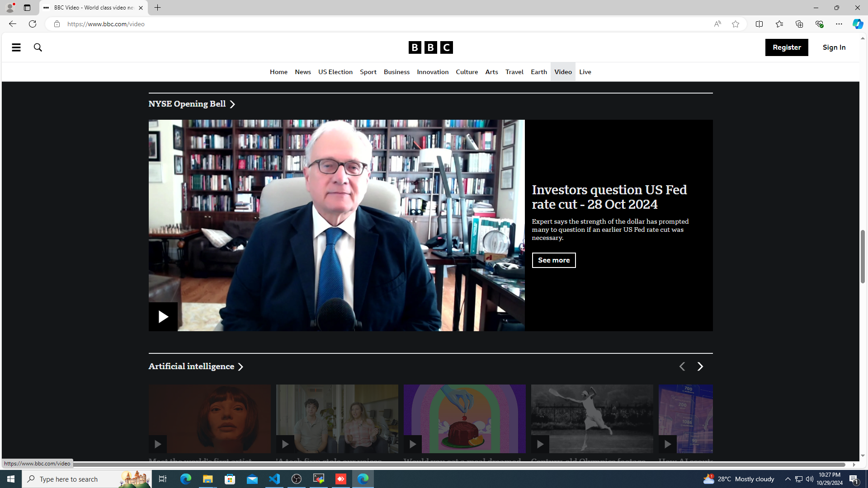The image size is (868, 488).
Task: Open the Arts nav item
Action: tap(491, 72)
